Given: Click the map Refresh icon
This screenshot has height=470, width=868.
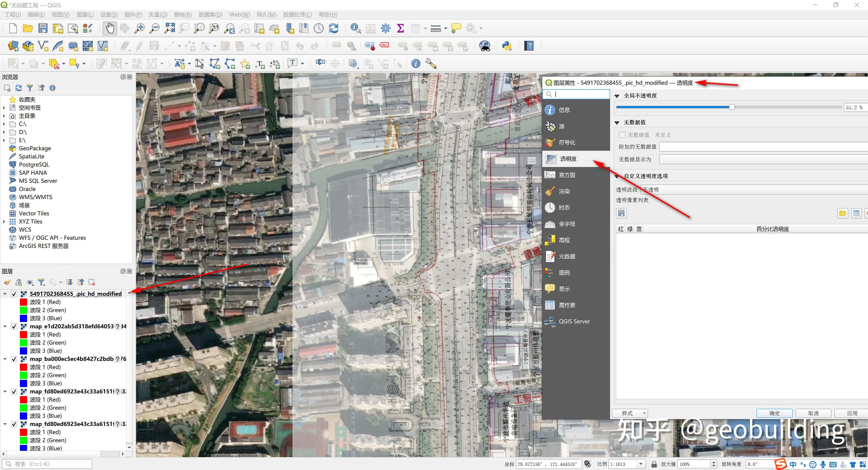Looking at the screenshot, I should [333, 28].
